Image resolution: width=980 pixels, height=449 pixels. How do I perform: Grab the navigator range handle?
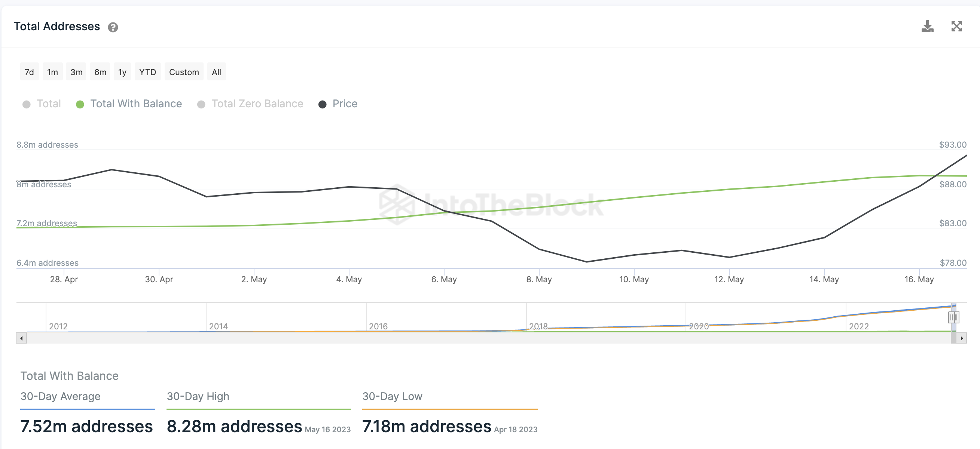pyautogui.click(x=953, y=317)
